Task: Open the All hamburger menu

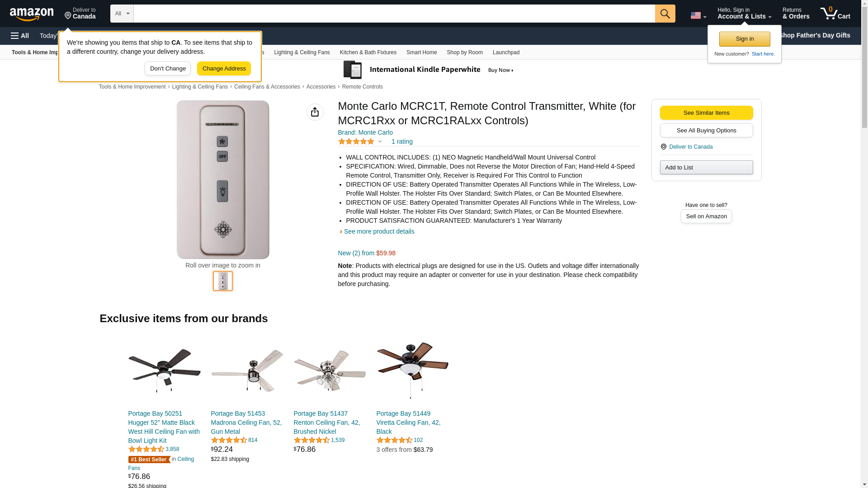Action: coord(20,36)
